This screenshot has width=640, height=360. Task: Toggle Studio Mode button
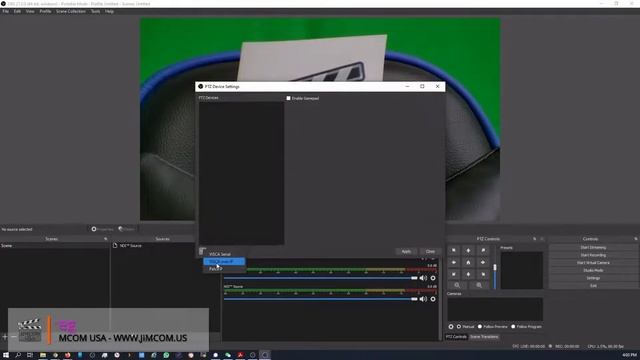593,270
